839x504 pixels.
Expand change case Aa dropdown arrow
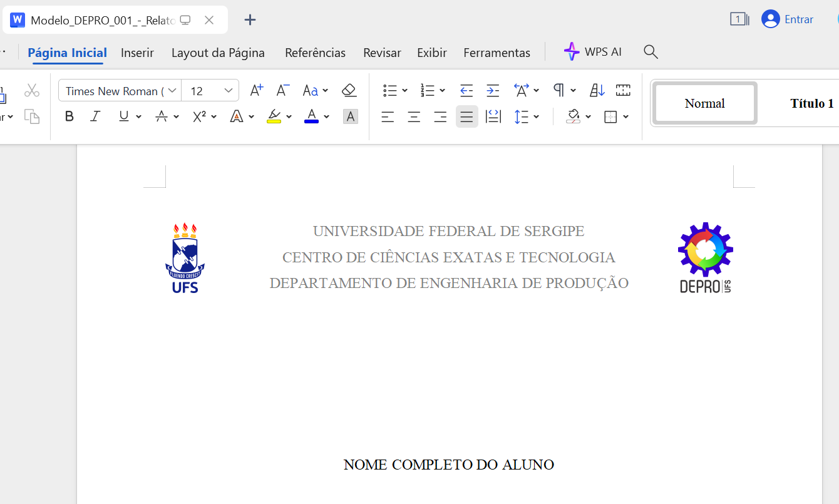tap(325, 91)
